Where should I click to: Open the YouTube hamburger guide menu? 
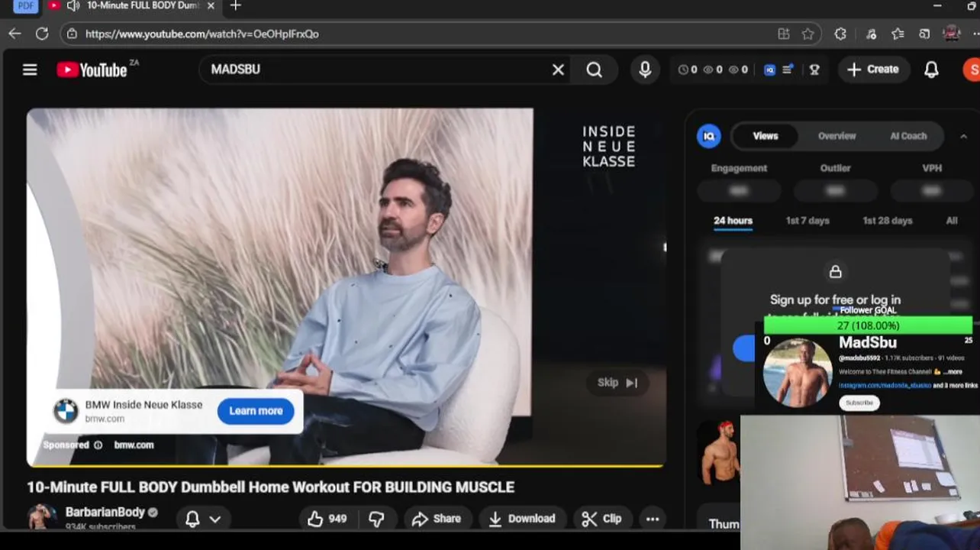(x=30, y=70)
